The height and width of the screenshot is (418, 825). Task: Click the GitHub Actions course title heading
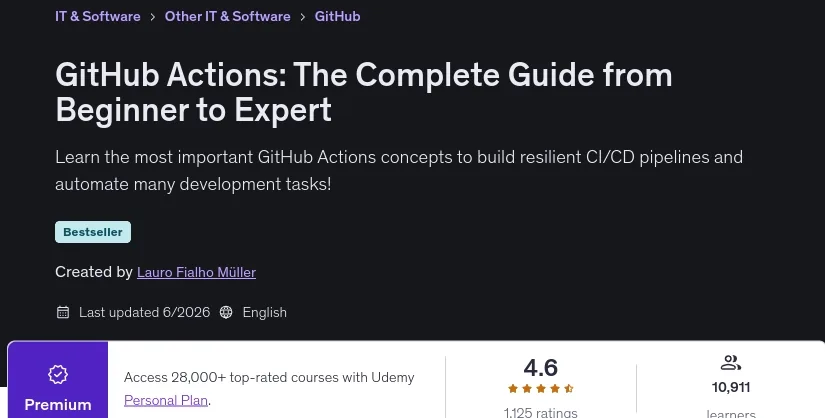click(x=364, y=92)
